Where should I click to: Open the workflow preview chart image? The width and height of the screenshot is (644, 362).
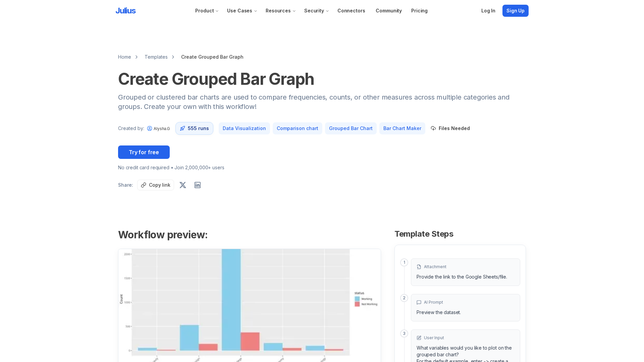(250, 305)
